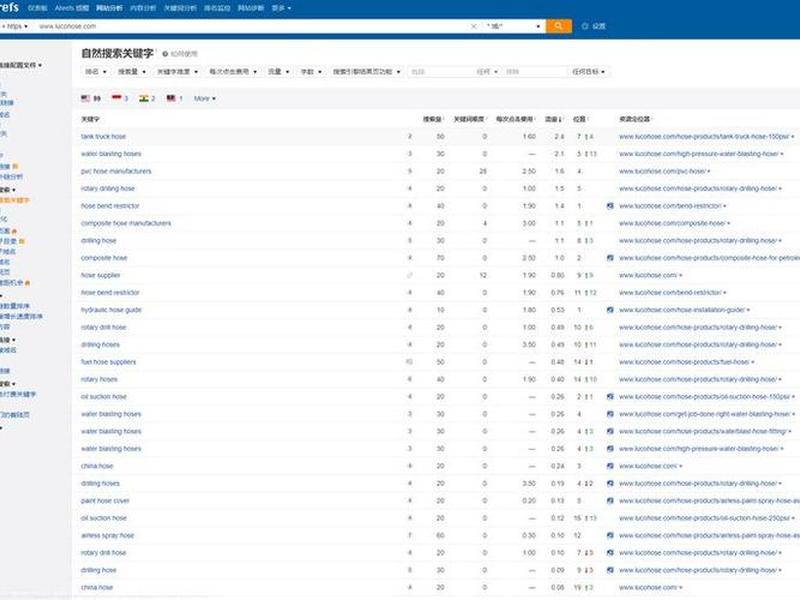Select the US flag filter showing 99
Viewport: 800px width, 600px height.
click(x=91, y=98)
